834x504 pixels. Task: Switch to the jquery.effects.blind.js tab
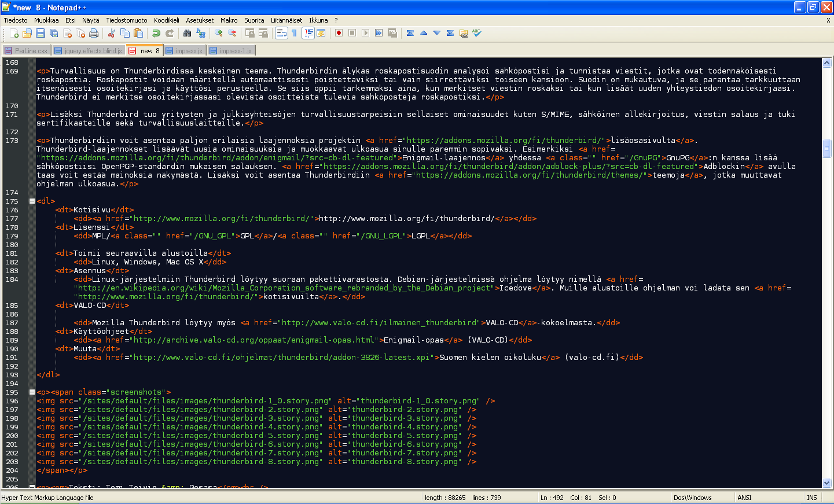pos(89,51)
